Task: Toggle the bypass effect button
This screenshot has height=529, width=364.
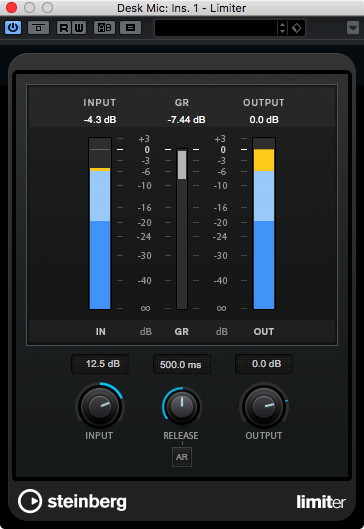Action: tap(38, 28)
